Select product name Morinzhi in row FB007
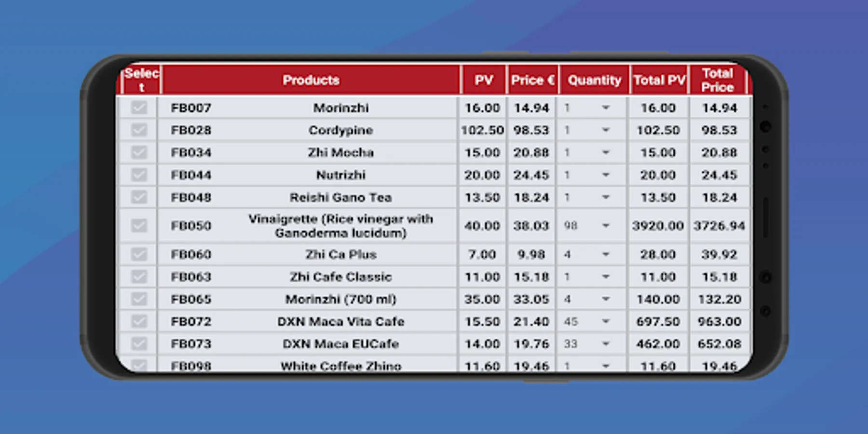Screen dimensions: 868x434 coord(341,108)
